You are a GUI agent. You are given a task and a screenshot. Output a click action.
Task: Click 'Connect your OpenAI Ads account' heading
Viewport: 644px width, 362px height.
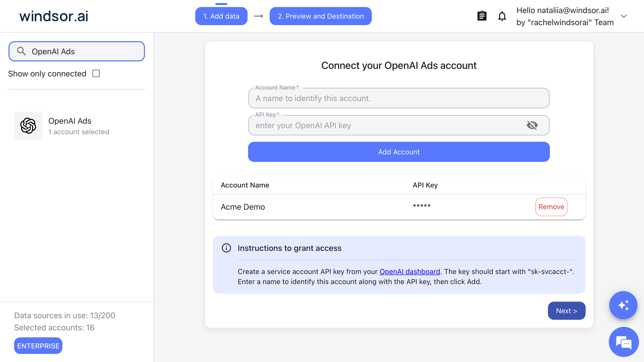[x=399, y=65]
